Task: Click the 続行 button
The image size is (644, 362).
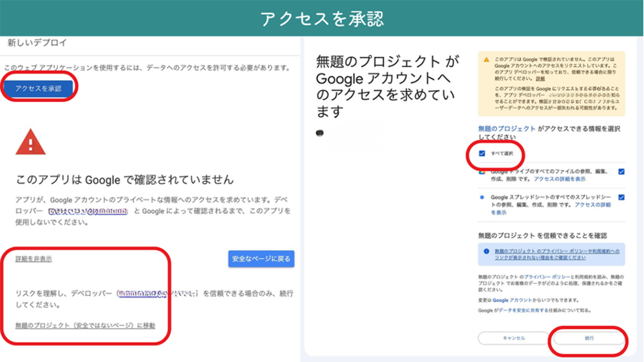Action: coord(589,338)
